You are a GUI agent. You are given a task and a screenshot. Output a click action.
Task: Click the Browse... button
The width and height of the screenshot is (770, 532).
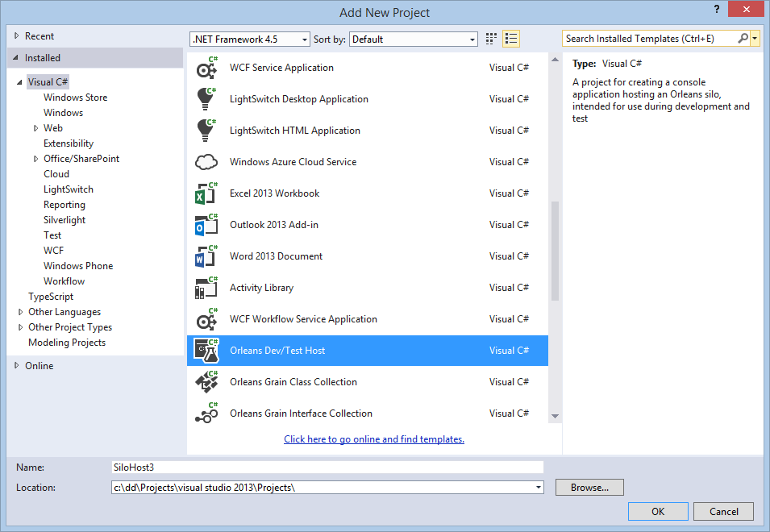point(589,488)
